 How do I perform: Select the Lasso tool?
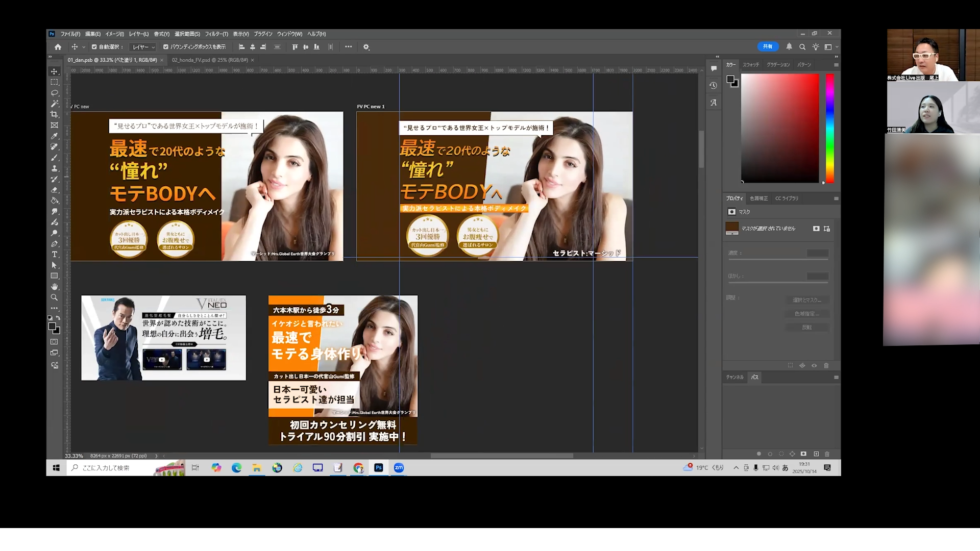54,93
